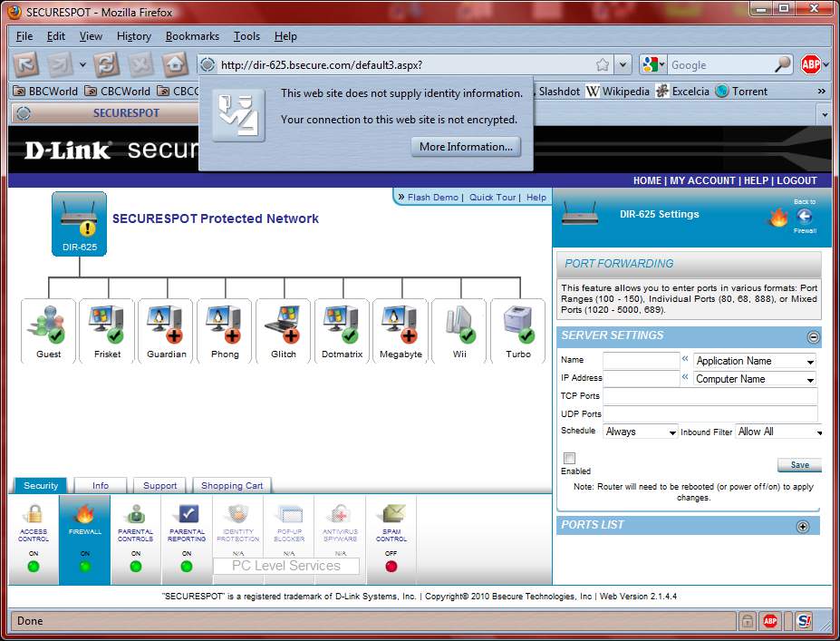Show more bookmarks with the chevron
The width and height of the screenshot is (840, 641).
821,92
